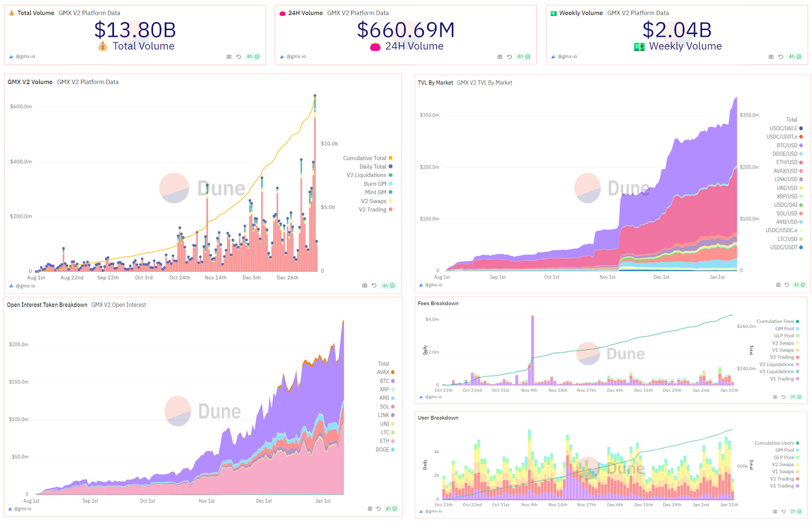Click the 4h freshness badge in Total Volume panel
The width and height of the screenshot is (812, 524).
coord(253,57)
